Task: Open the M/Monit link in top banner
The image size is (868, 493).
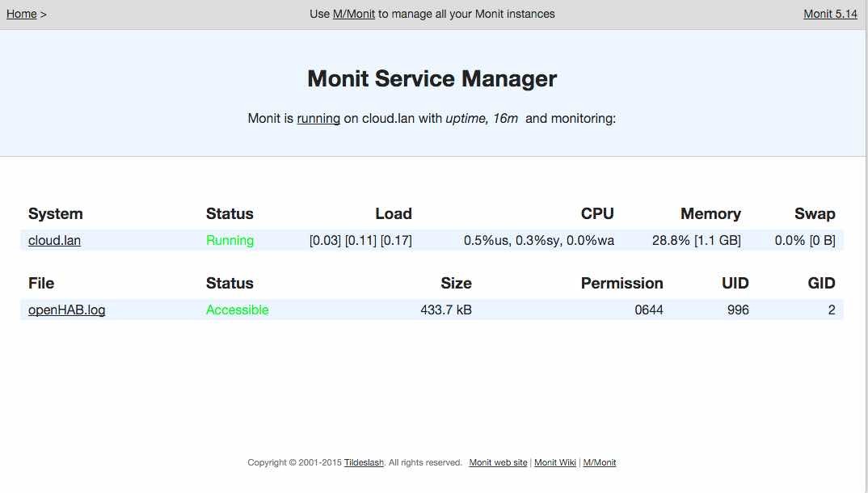Action: [354, 14]
